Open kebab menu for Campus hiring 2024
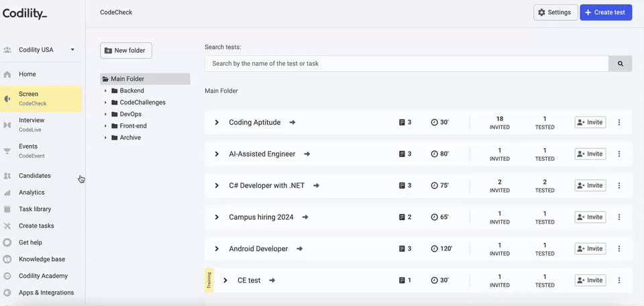Image resolution: width=644 pixels, height=306 pixels. pos(619,217)
